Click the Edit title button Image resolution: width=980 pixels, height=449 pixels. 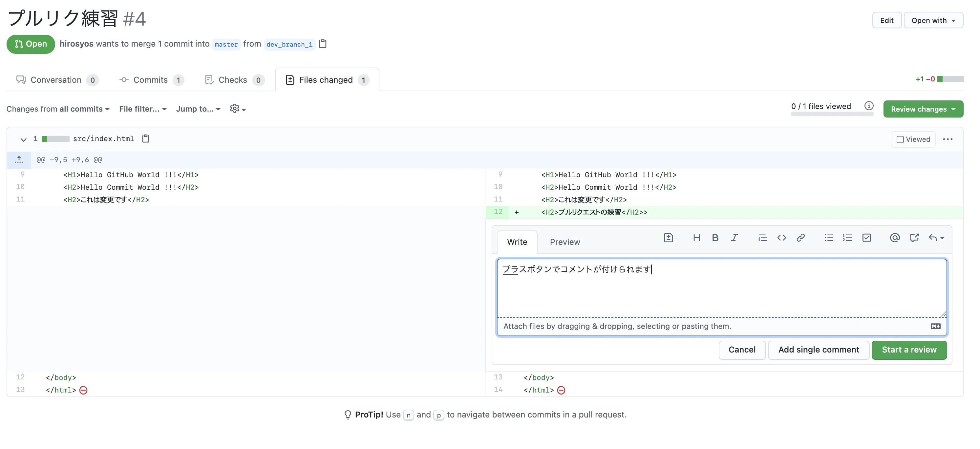[x=886, y=20]
